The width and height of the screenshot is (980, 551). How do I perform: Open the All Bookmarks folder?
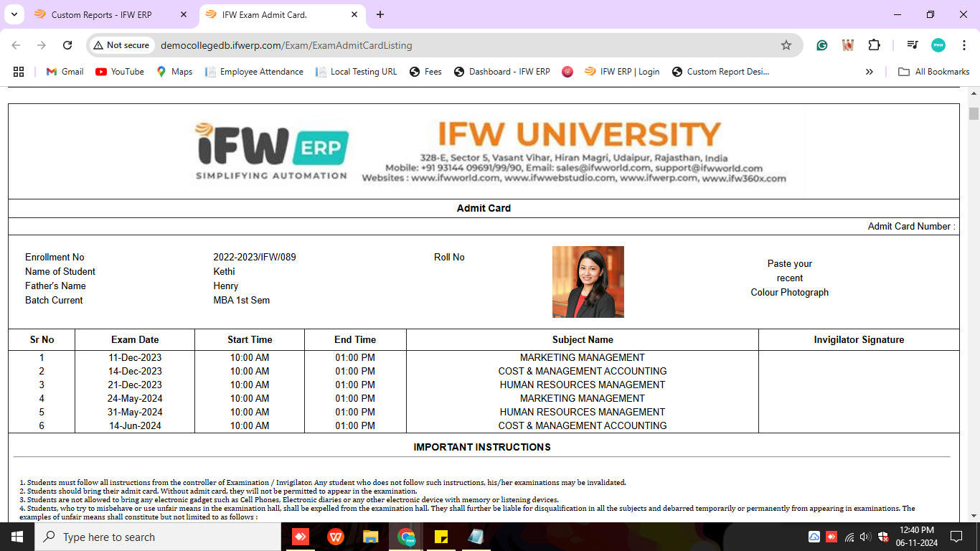tap(934, 72)
